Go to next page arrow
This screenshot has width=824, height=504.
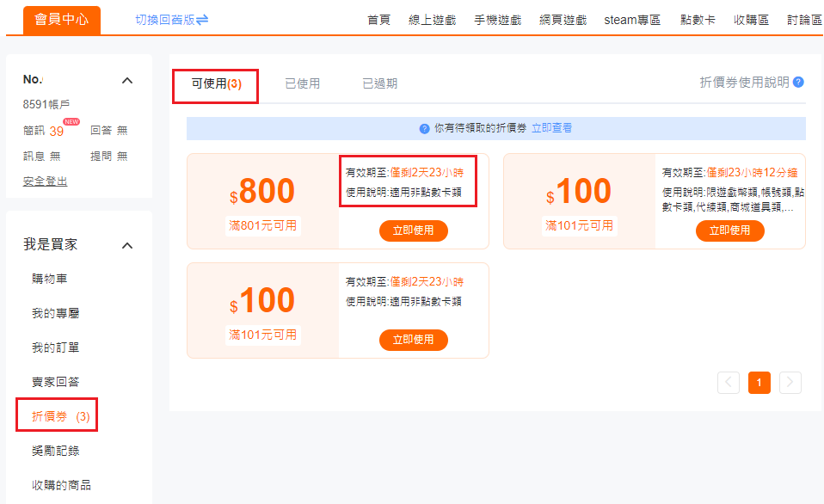coord(790,383)
